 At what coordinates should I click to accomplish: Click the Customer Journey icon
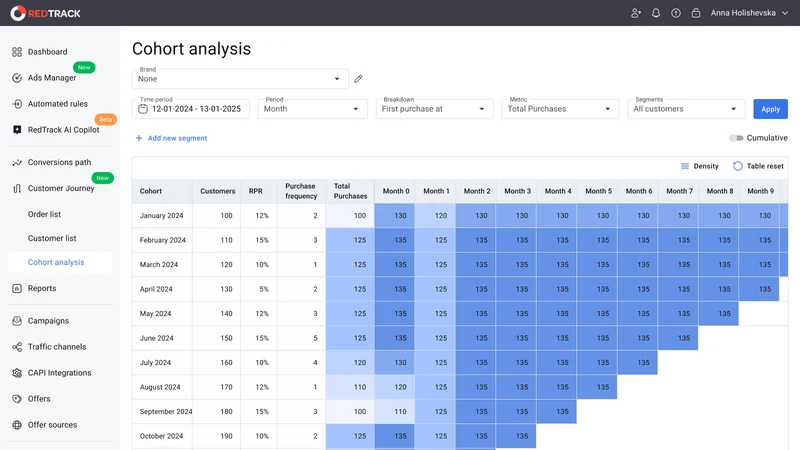point(17,188)
